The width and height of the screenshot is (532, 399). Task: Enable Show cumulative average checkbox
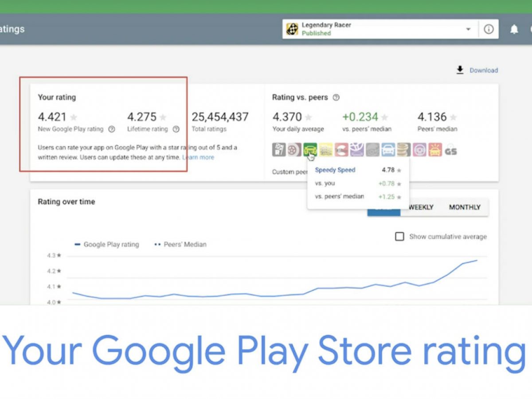[399, 237]
